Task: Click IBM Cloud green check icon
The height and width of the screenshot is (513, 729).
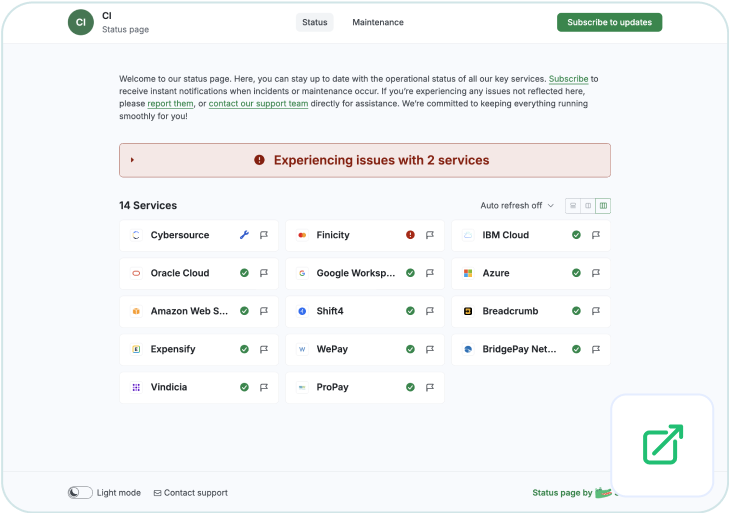Action: [576, 235]
